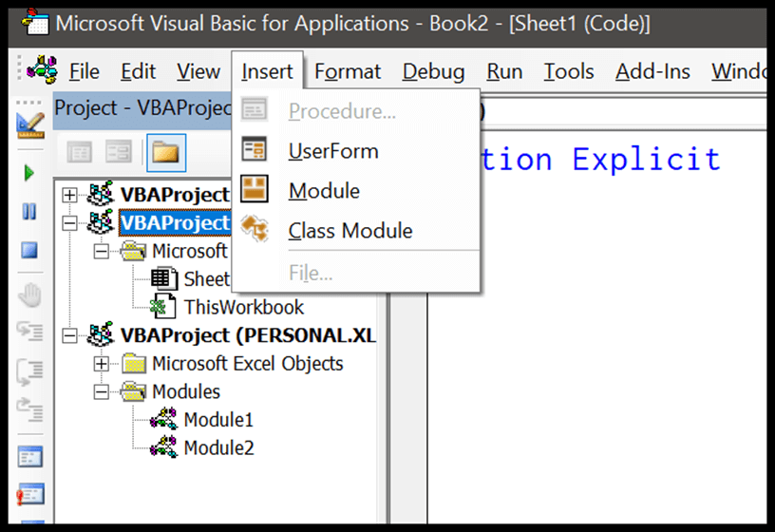The height and width of the screenshot is (532, 775).
Task: Click the Reset (stop) square icon
Action: pos(29,251)
